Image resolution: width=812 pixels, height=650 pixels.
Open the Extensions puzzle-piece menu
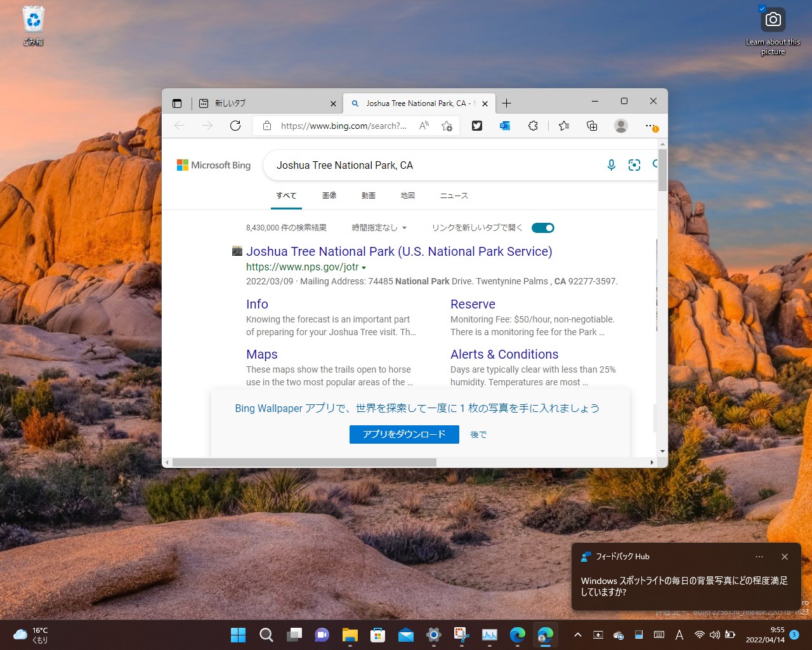pos(533,126)
